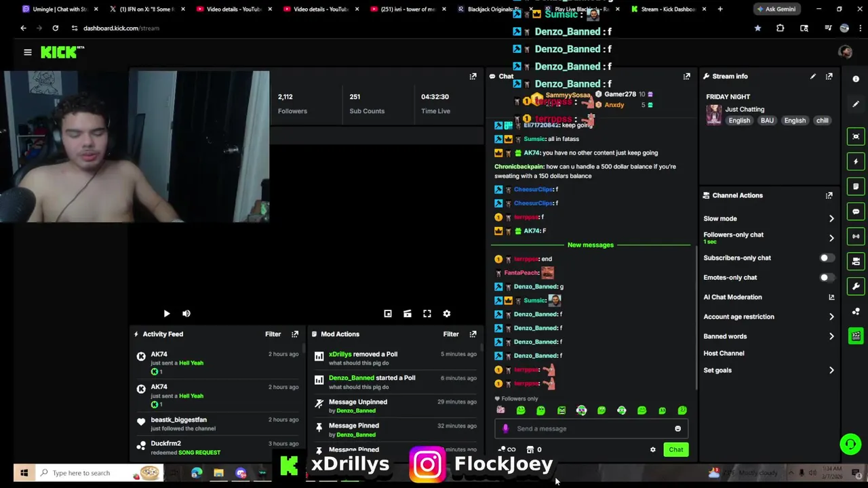Screen dimensions: 868x488
Task: Click the chill stream tag
Action: click(822, 121)
